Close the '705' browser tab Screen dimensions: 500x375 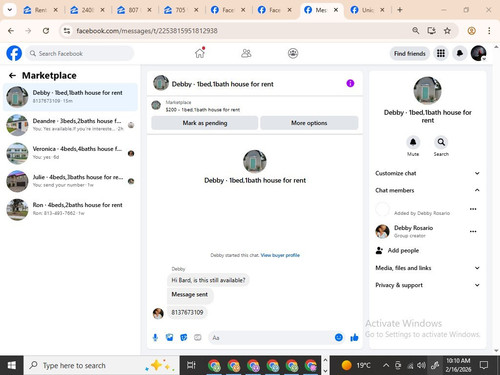pos(196,10)
